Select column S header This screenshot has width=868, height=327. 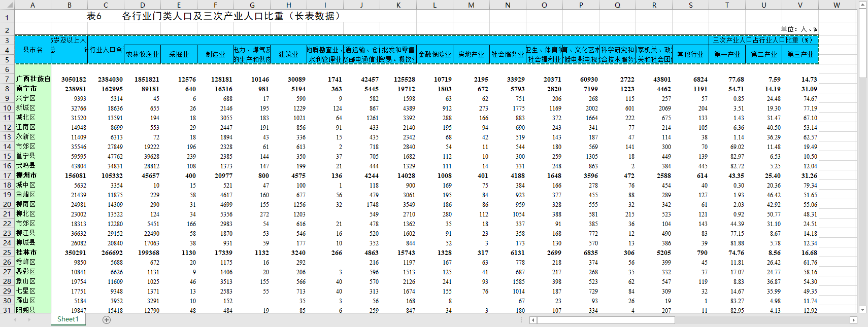point(691,5)
